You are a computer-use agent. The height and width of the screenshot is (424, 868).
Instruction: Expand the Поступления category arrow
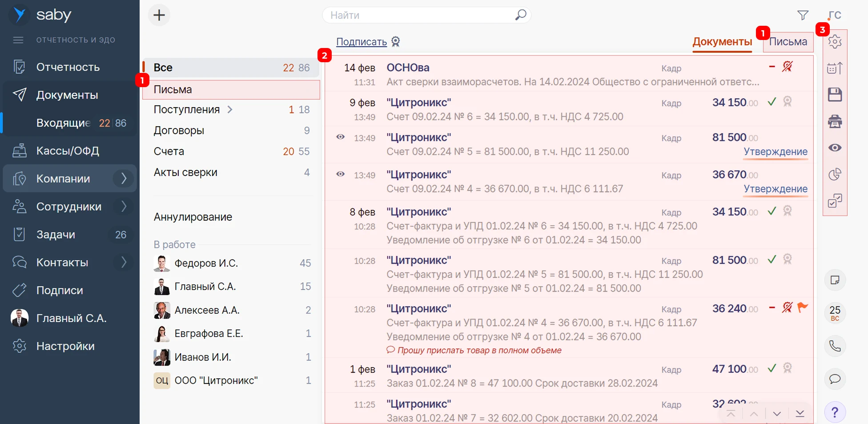[230, 109]
